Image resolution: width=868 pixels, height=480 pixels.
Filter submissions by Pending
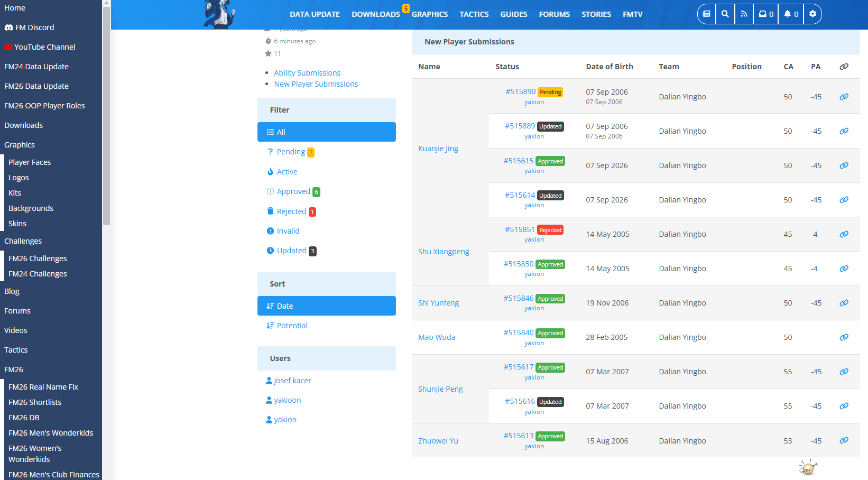click(x=291, y=152)
